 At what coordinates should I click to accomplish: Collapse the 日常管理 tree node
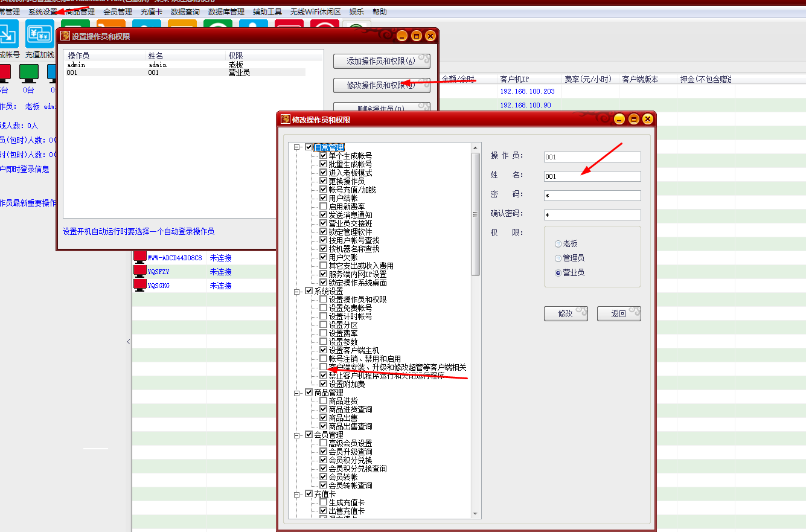coord(297,147)
